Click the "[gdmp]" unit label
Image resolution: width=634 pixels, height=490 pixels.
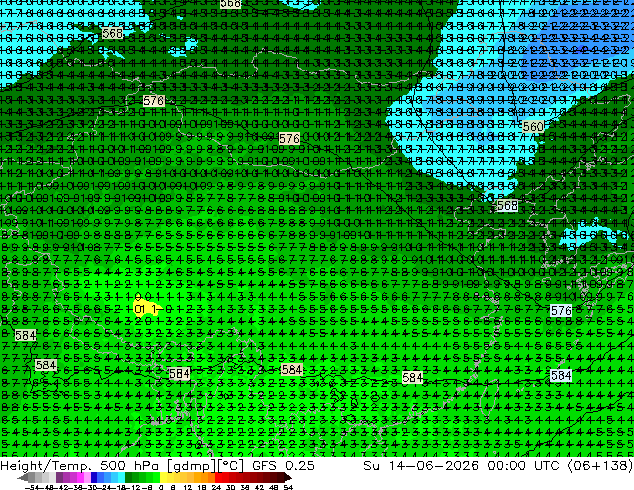[191, 466]
